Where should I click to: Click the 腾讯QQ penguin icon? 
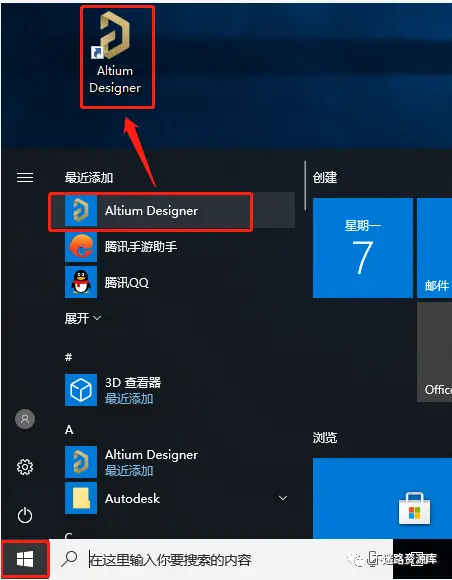click(81, 282)
